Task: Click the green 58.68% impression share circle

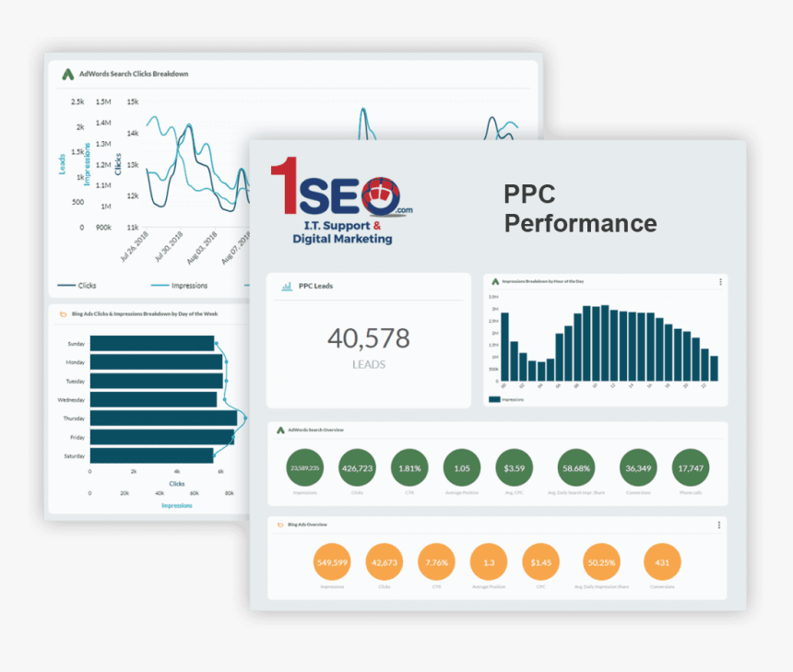Action: pyautogui.click(x=576, y=468)
